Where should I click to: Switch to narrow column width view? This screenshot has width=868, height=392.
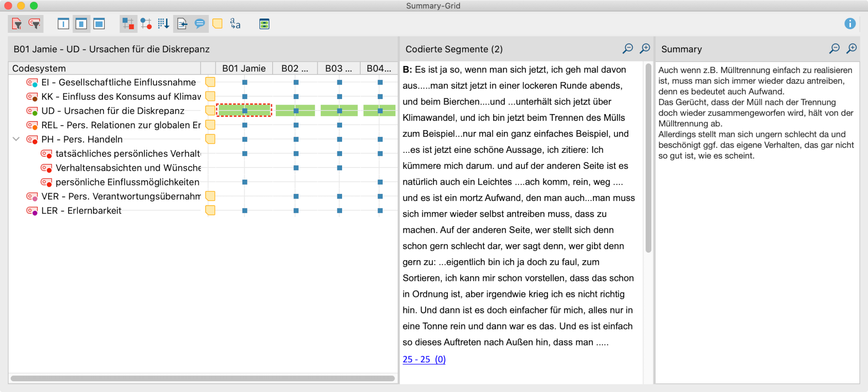point(63,24)
